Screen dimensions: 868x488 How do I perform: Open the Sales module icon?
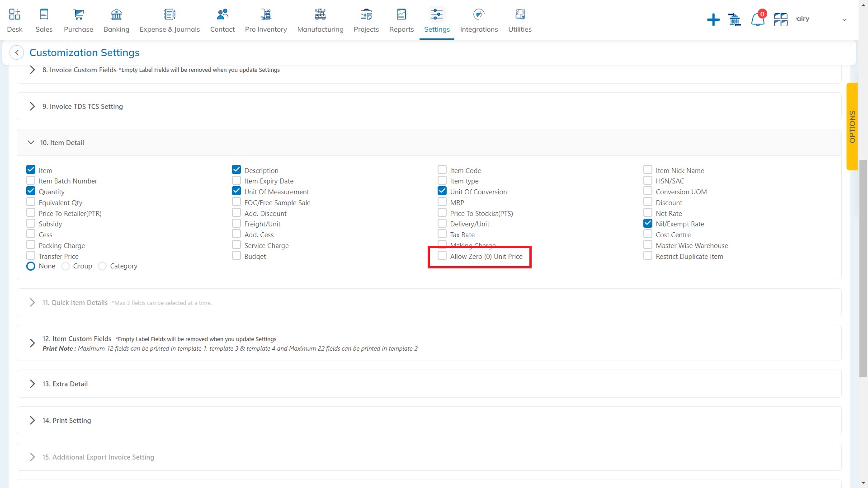point(44,14)
